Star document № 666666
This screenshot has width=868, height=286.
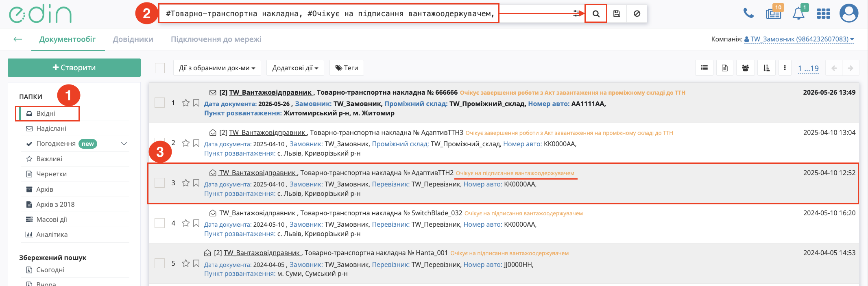pyautogui.click(x=186, y=103)
